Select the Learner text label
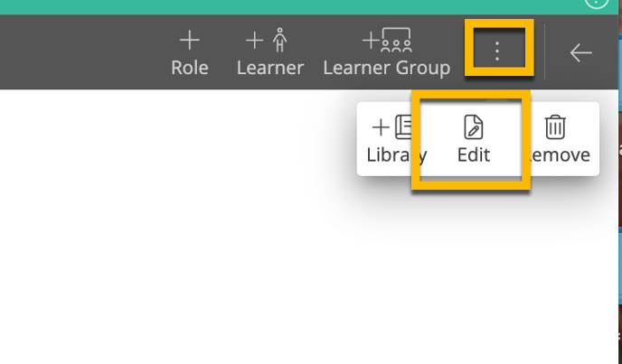 [x=270, y=68]
